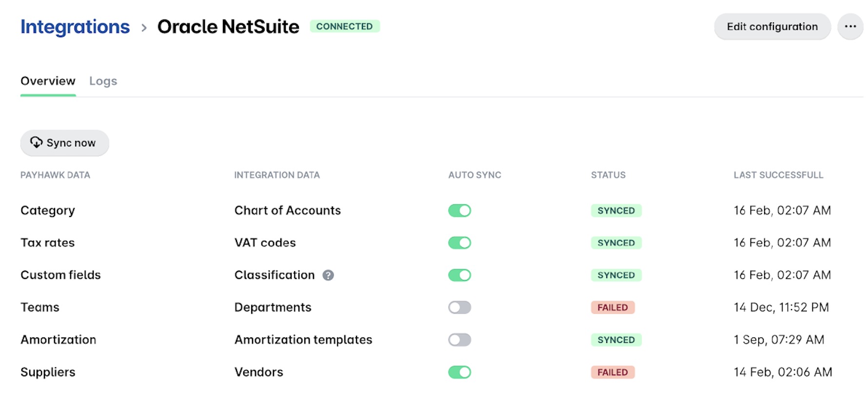The height and width of the screenshot is (394, 868).
Task: Click Departments integration data
Action: (273, 308)
